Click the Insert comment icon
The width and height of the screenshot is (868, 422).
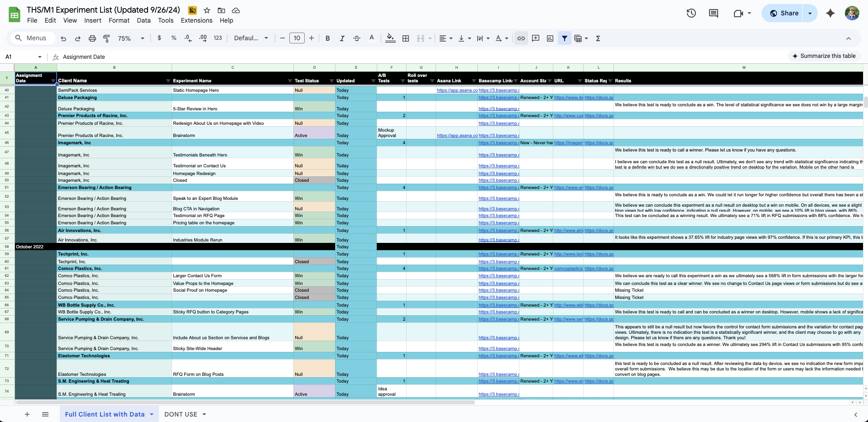tap(536, 38)
